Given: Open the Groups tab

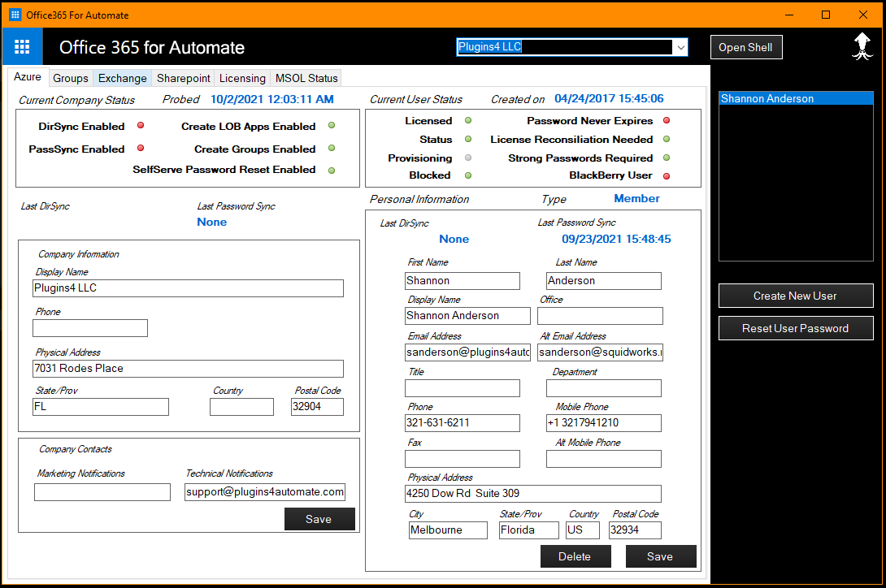Looking at the screenshot, I should (71, 78).
